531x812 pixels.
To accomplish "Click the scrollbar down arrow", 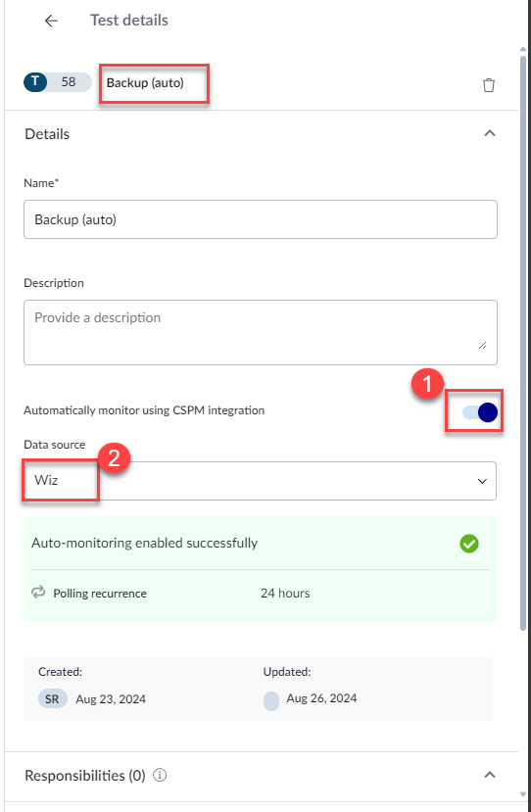I will pyautogui.click(x=523, y=793).
